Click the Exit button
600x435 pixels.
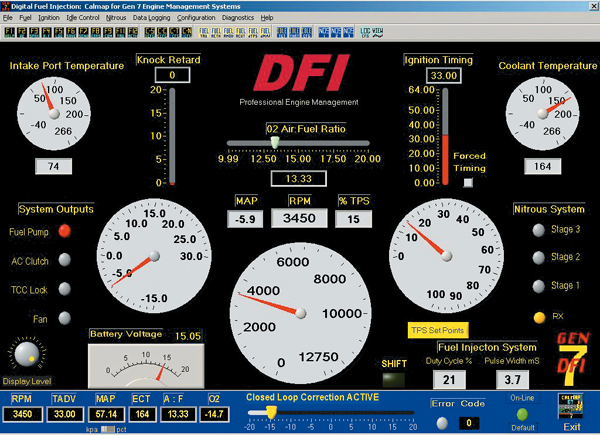[571, 427]
